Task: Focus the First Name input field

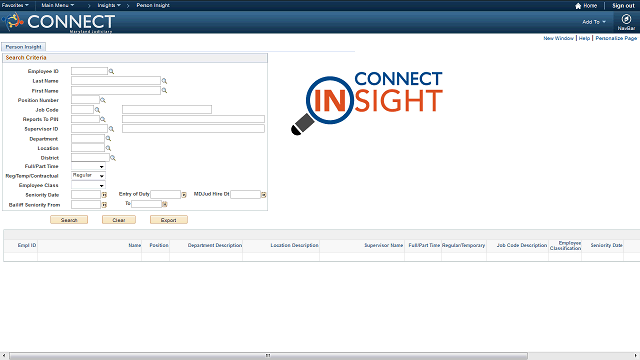Action: pos(116,91)
